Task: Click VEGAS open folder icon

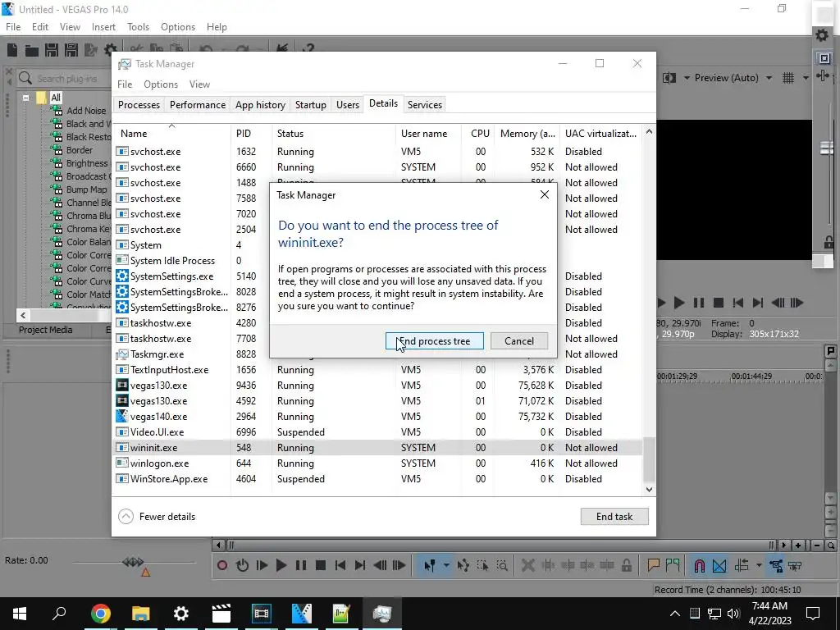Action: [32, 50]
